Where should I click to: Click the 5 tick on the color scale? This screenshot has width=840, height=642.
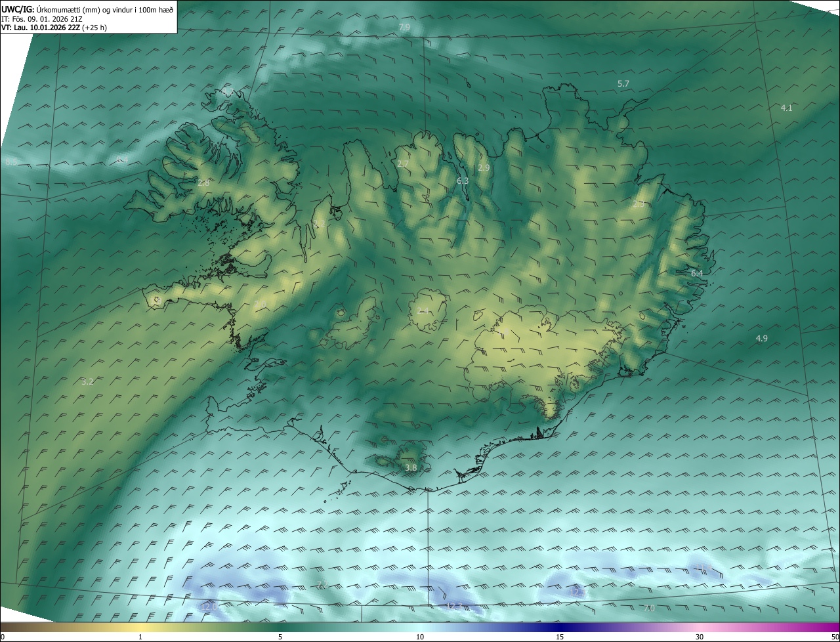click(280, 637)
